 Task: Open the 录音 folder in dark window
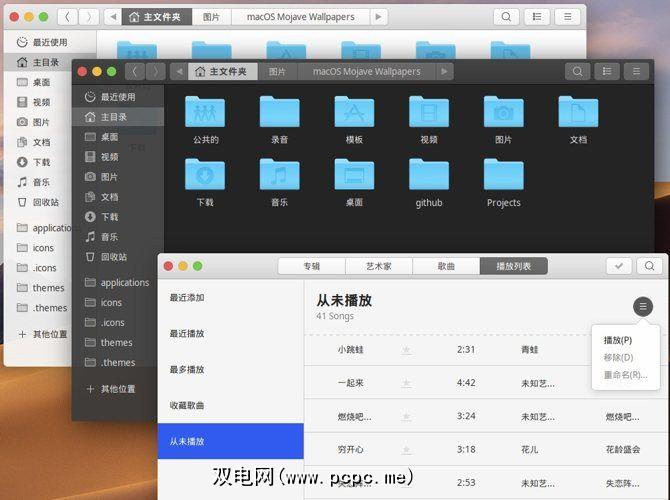279,112
